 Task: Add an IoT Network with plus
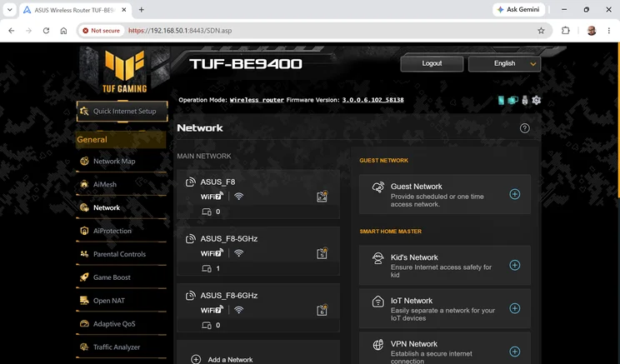(x=514, y=308)
